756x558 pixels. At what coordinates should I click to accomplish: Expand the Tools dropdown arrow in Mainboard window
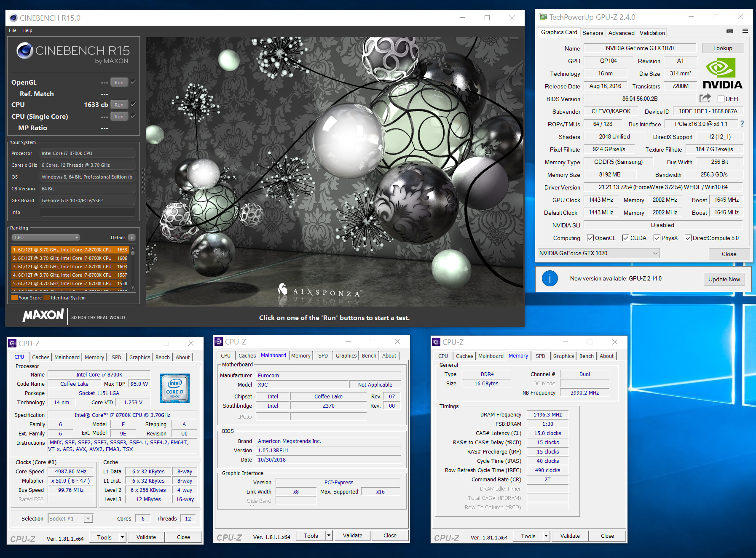click(329, 536)
